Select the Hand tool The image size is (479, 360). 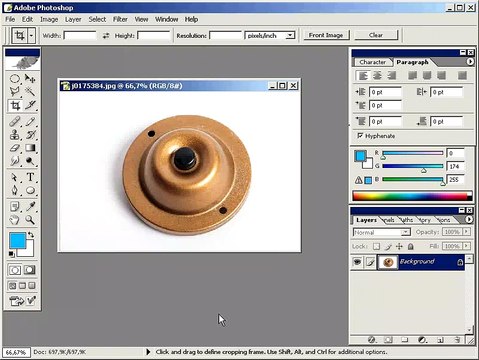point(15,220)
